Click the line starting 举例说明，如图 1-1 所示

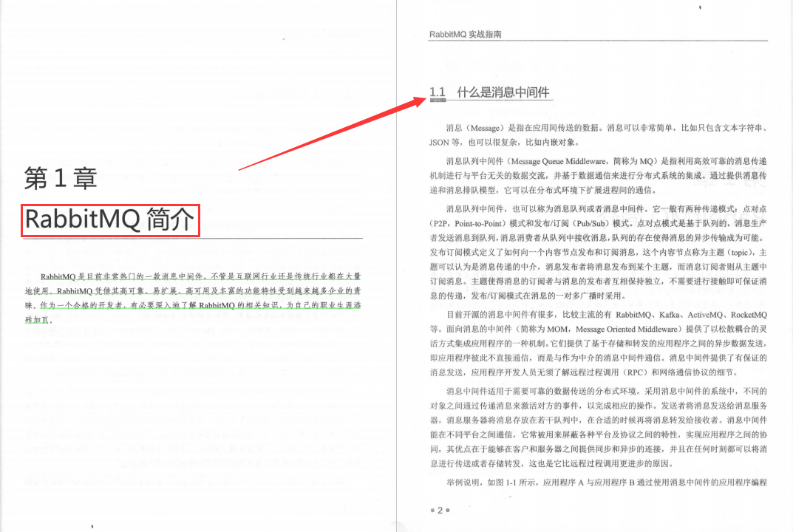click(606, 482)
